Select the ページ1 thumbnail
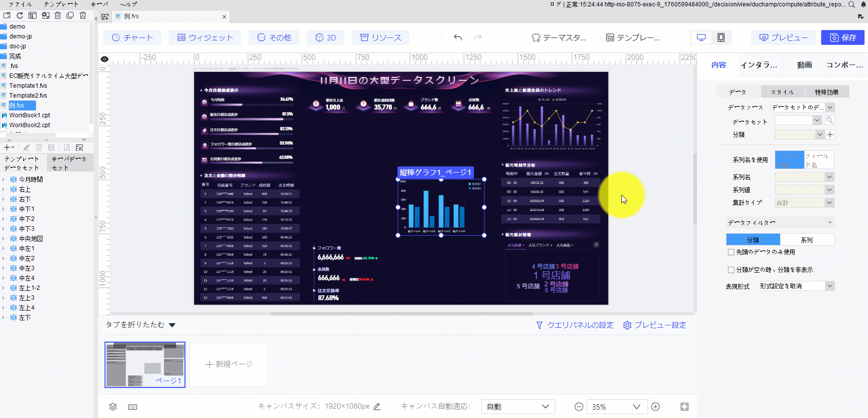 tap(145, 365)
